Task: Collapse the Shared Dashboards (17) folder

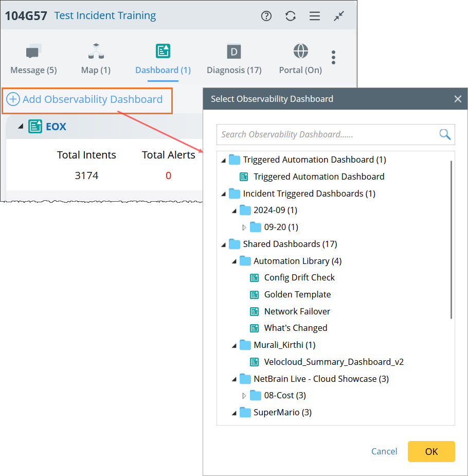Action: click(x=223, y=244)
